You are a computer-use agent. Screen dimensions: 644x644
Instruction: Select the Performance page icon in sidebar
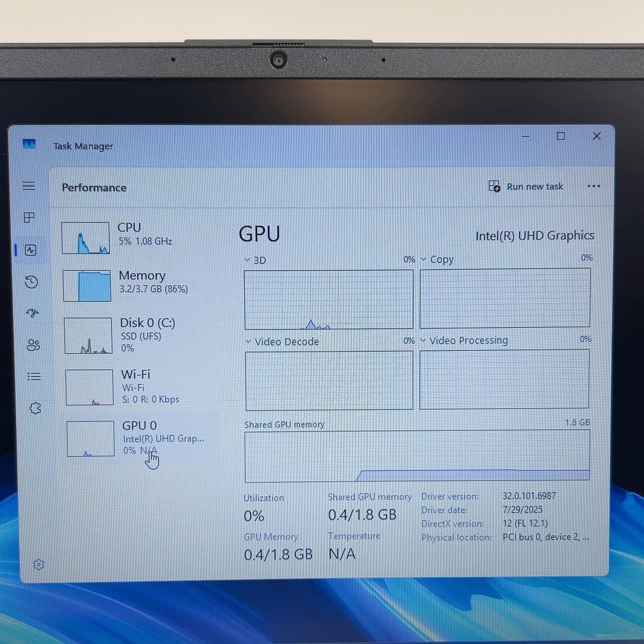pyautogui.click(x=31, y=250)
